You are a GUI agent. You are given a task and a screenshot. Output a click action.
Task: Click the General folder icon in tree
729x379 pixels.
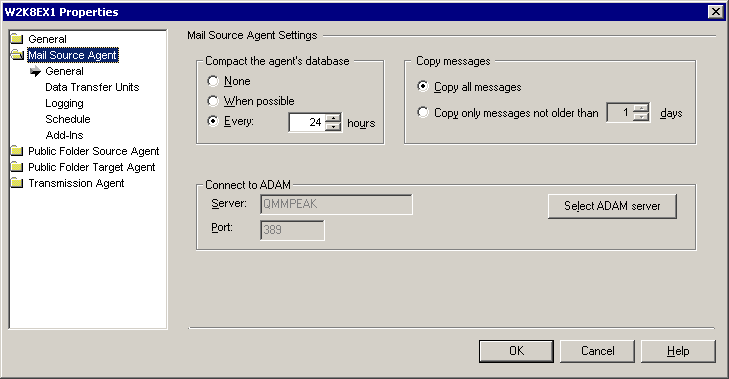click(x=17, y=39)
